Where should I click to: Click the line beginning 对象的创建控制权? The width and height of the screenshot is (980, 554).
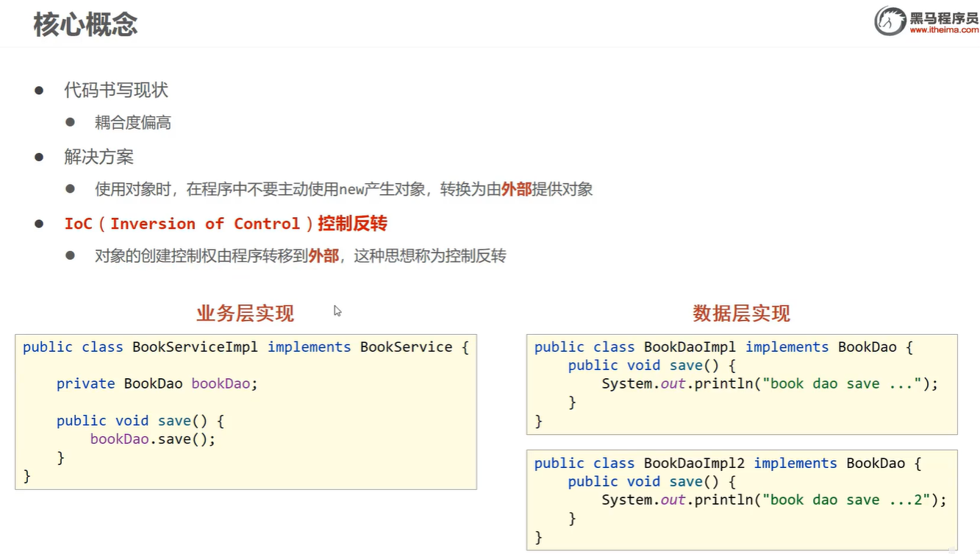pos(300,256)
